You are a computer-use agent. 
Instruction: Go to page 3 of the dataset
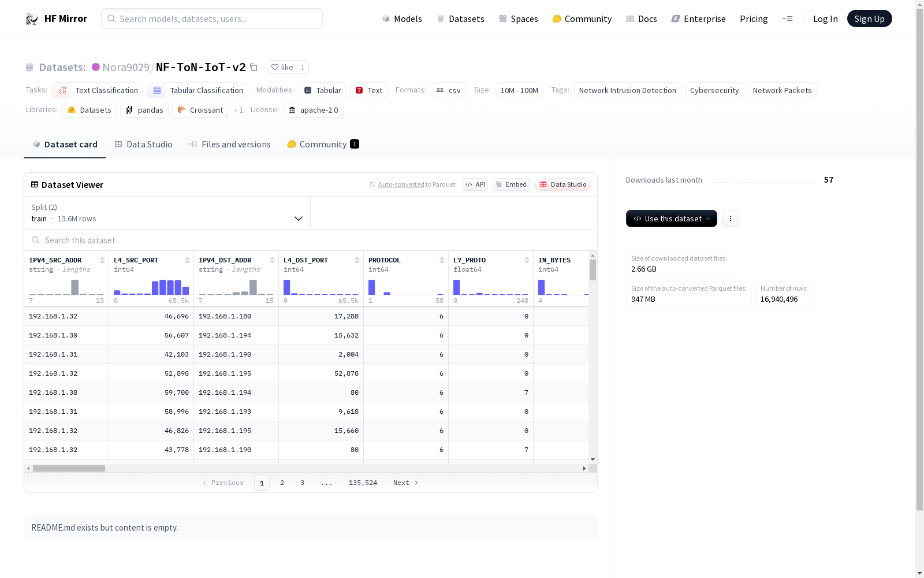pos(302,483)
